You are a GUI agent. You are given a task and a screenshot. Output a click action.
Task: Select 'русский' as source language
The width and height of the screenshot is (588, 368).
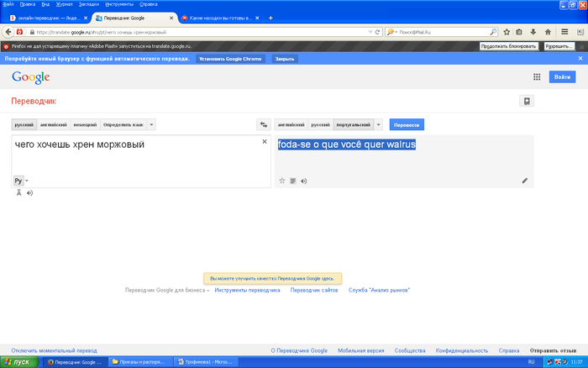click(24, 124)
